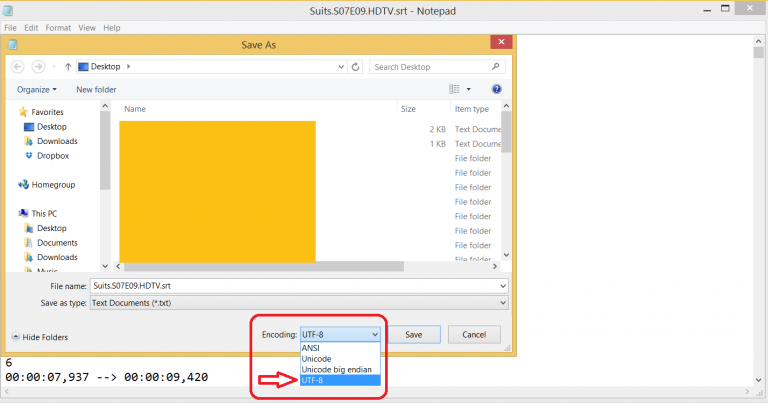The image size is (768, 403).
Task: Open the Organize dropdown menu
Action: coord(37,89)
